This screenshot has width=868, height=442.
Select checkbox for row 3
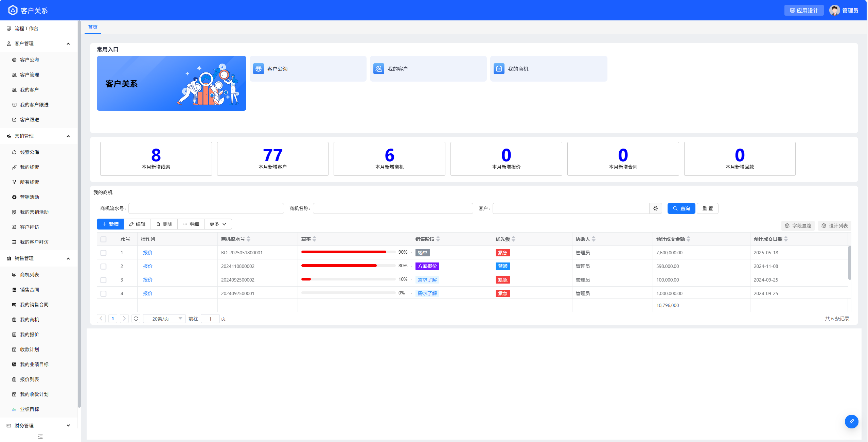click(x=104, y=280)
